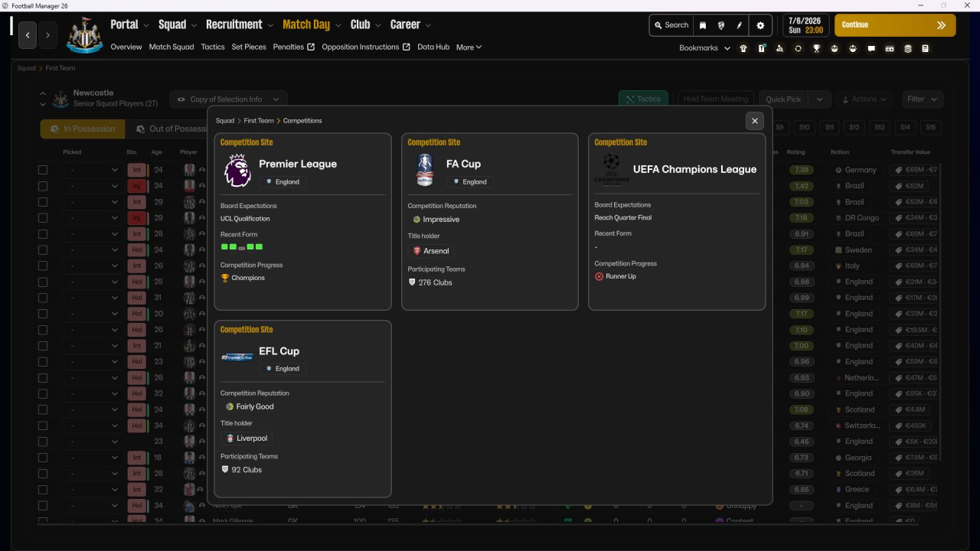Click the circular arrows shortcut icon
This screenshot has height=551, width=980.
(x=798, y=48)
